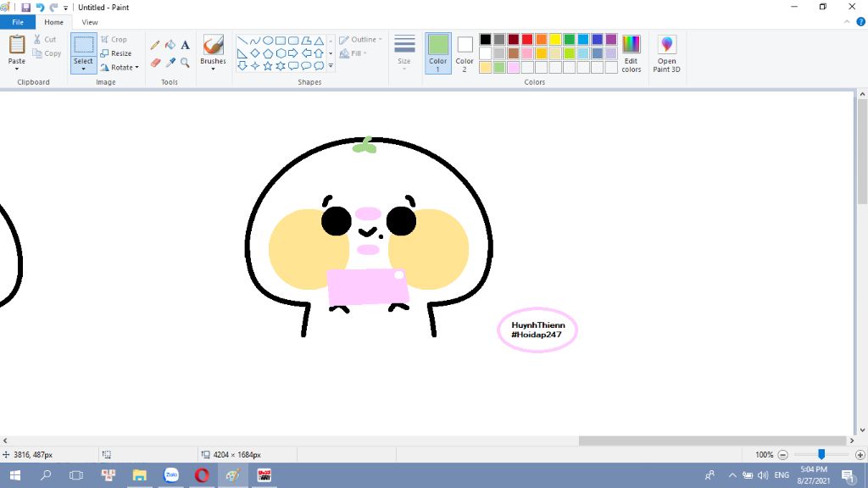Screen dimensions: 868x488
Task: Select the Fill with color bucket tool
Action: [170, 46]
